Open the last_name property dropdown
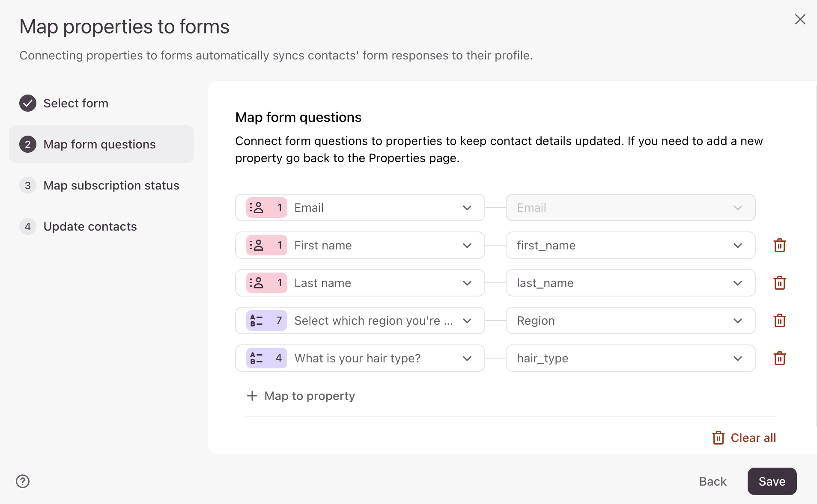The height and width of the screenshot is (504, 817). pos(630,283)
